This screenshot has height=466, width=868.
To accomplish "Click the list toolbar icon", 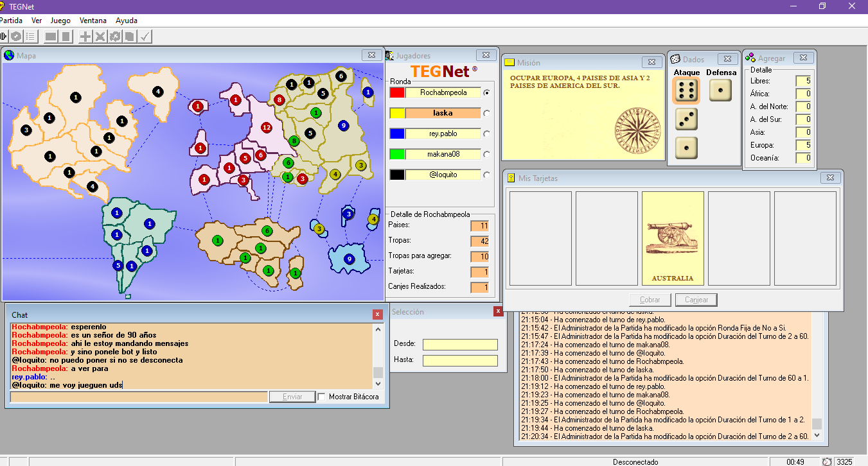I will click(x=31, y=37).
